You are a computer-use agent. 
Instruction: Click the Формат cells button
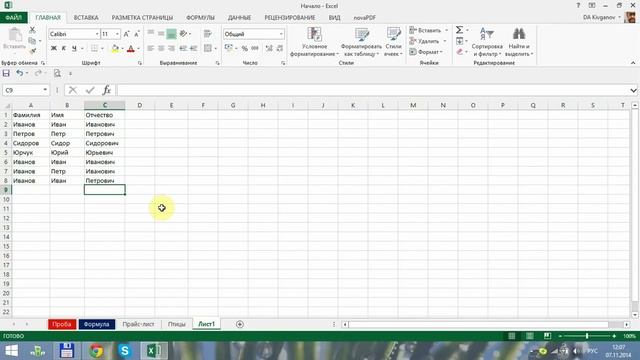[427, 52]
